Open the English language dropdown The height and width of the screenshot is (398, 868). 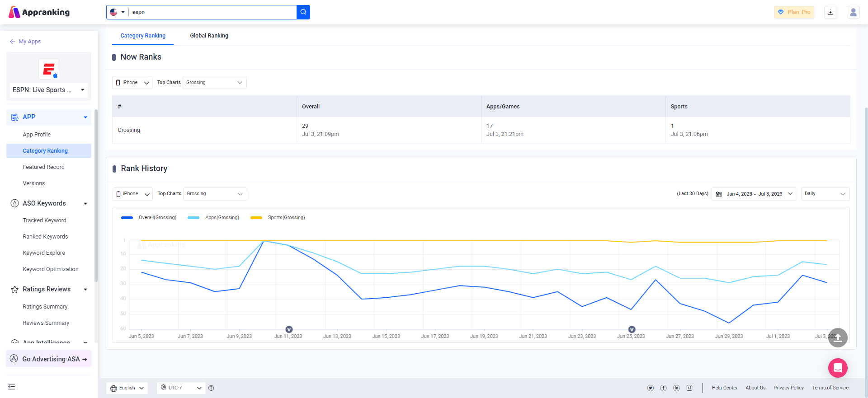coord(127,388)
